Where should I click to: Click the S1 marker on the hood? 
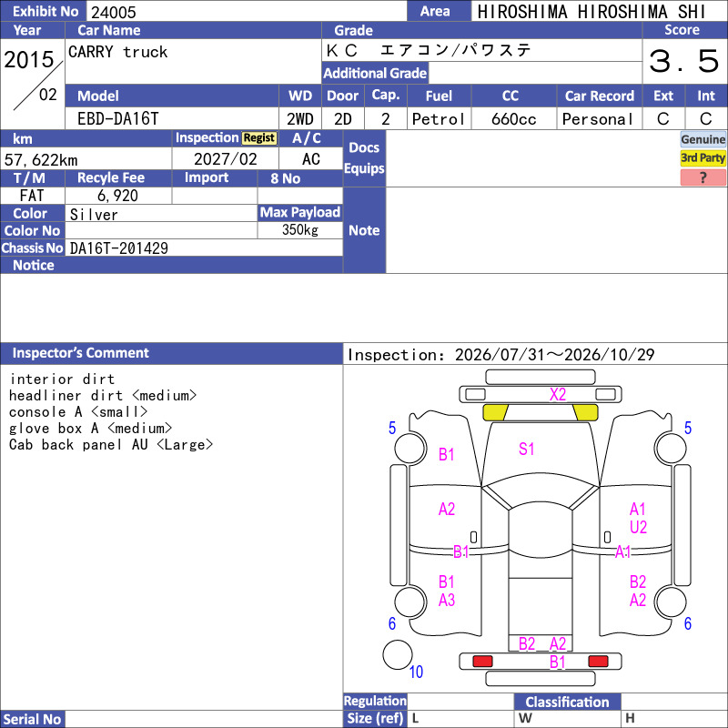pyautogui.click(x=526, y=449)
